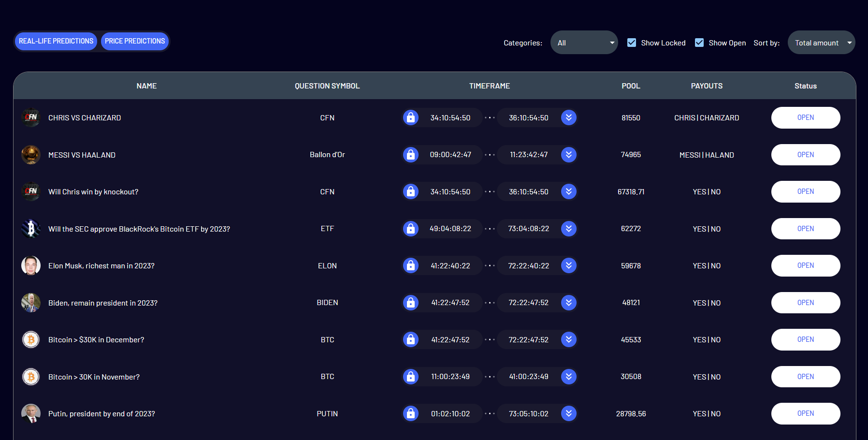Screen dimensions: 868x440
Task: Click OPEN button for MESSI VS HAALAND
Action: [806, 155]
